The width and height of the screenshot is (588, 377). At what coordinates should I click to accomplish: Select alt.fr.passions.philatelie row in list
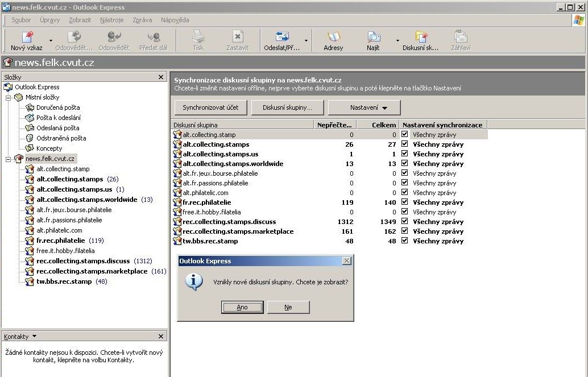point(330,183)
